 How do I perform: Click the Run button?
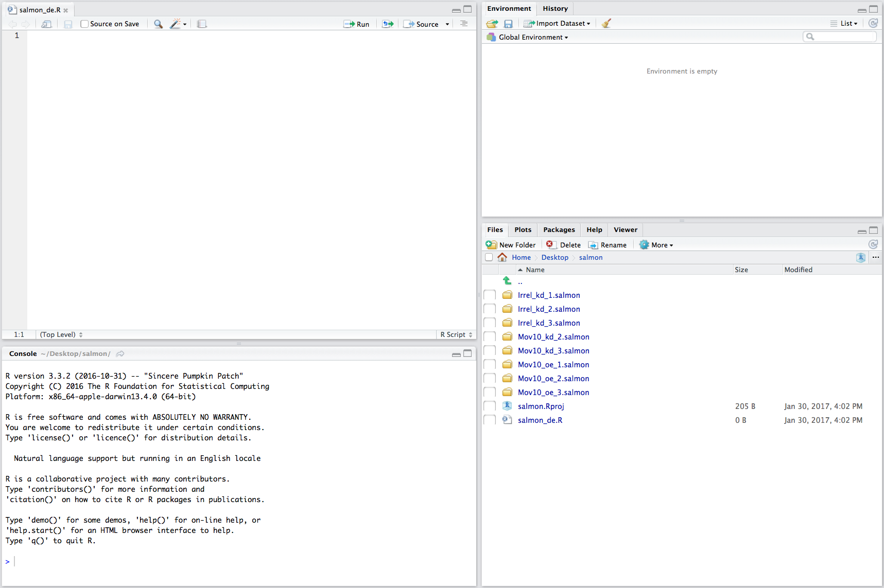(357, 24)
